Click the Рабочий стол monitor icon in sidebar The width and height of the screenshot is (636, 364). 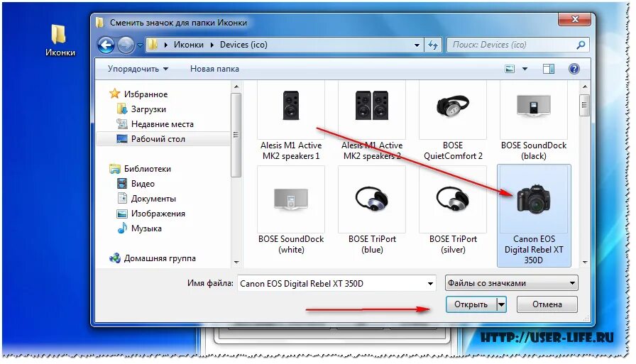click(x=121, y=139)
